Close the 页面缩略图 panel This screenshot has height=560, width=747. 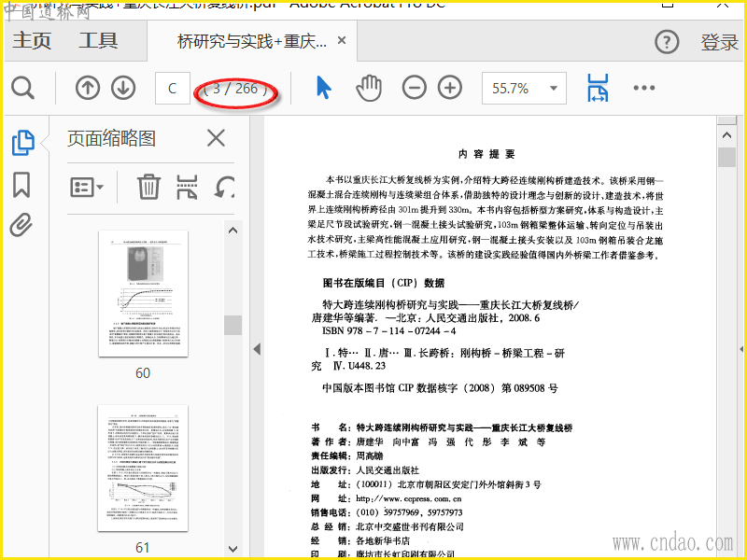click(216, 138)
